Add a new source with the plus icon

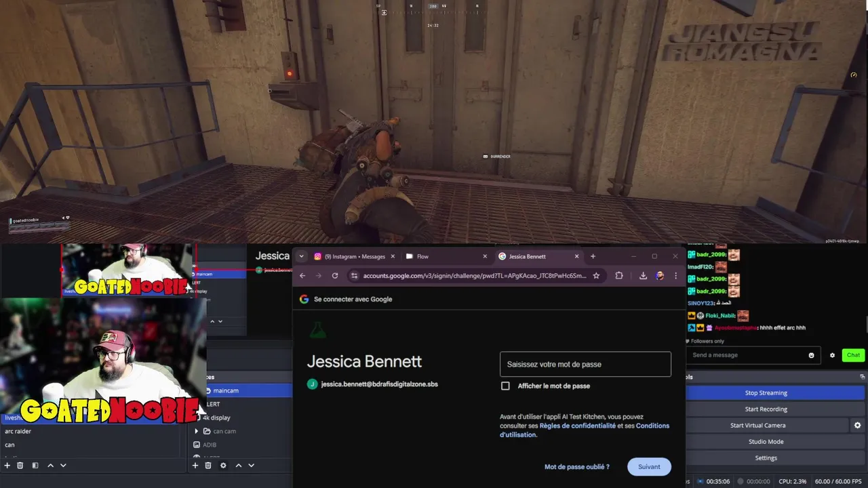[195, 466]
